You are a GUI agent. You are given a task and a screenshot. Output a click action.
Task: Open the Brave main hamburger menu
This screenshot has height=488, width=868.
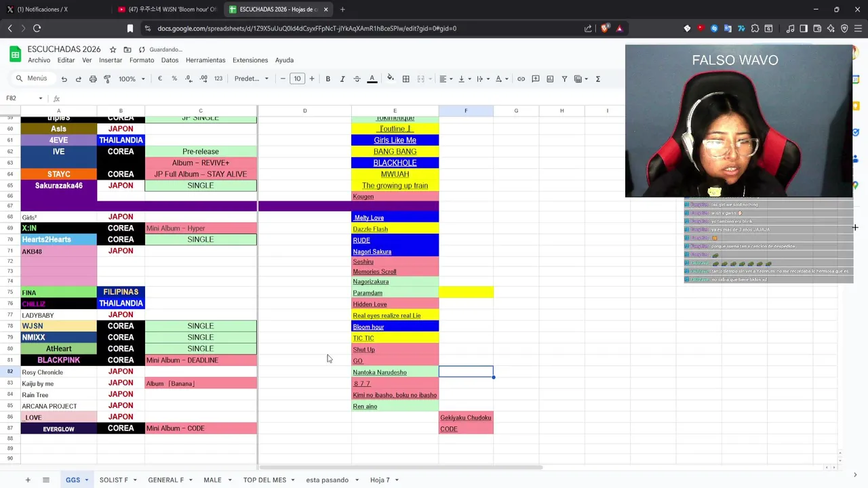[858, 28]
